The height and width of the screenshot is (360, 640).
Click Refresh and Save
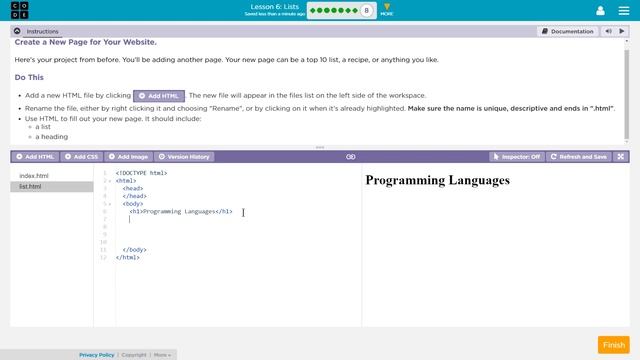click(x=579, y=157)
